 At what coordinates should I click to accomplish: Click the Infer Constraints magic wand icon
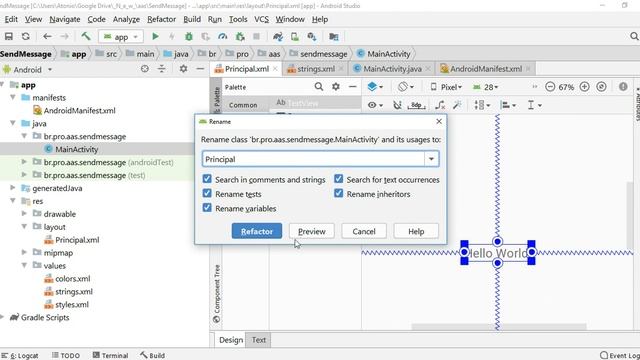coord(457,105)
